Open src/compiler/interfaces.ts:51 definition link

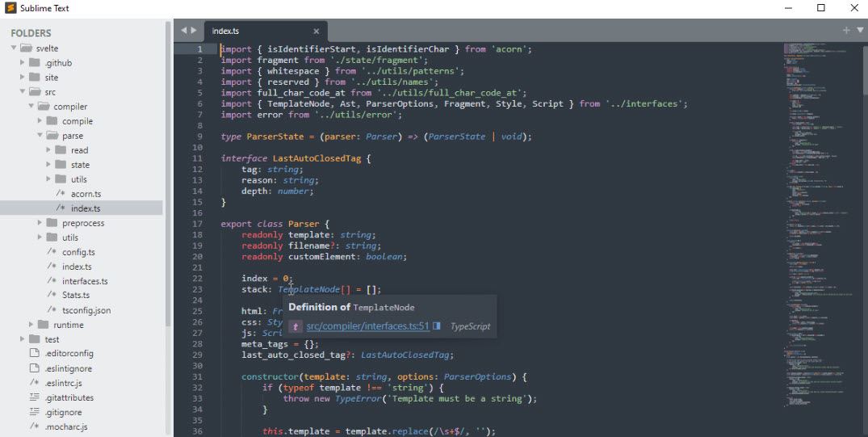(x=367, y=326)
